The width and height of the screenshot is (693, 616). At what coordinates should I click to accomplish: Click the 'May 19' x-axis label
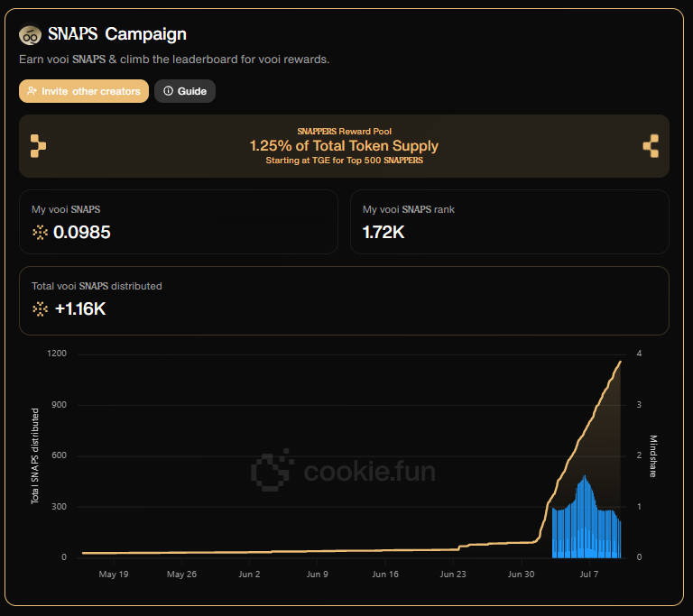pyautogui.click(x=114, y=574)
